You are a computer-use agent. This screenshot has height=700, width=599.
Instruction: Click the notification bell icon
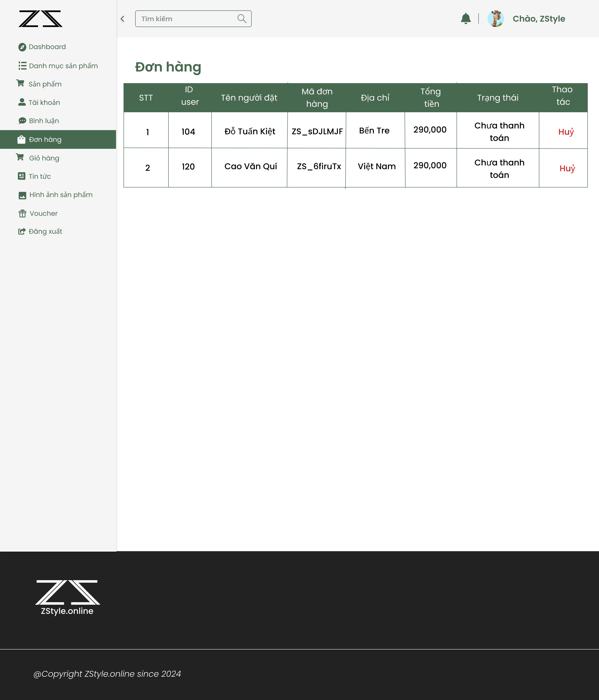point(466,18)
